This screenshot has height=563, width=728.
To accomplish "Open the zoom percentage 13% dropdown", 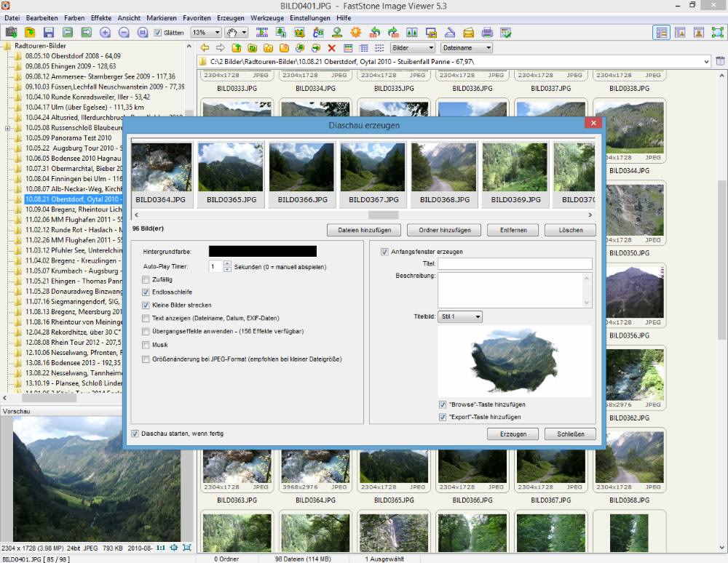I will 216,33.
